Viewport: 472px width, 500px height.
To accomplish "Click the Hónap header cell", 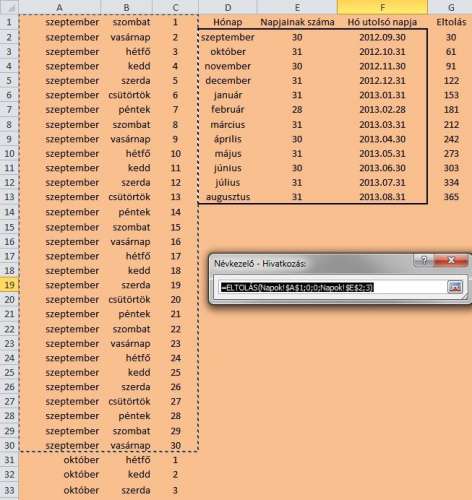I will [228, 22].
